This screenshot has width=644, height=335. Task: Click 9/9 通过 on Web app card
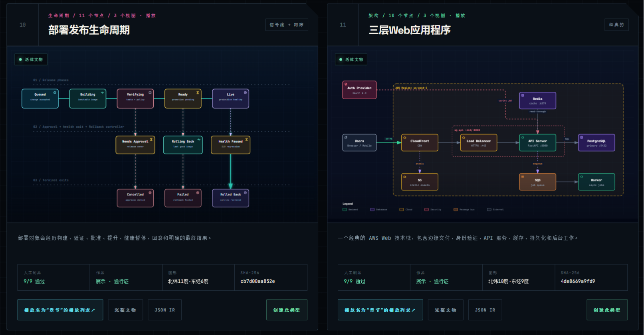tap(355, 281)
